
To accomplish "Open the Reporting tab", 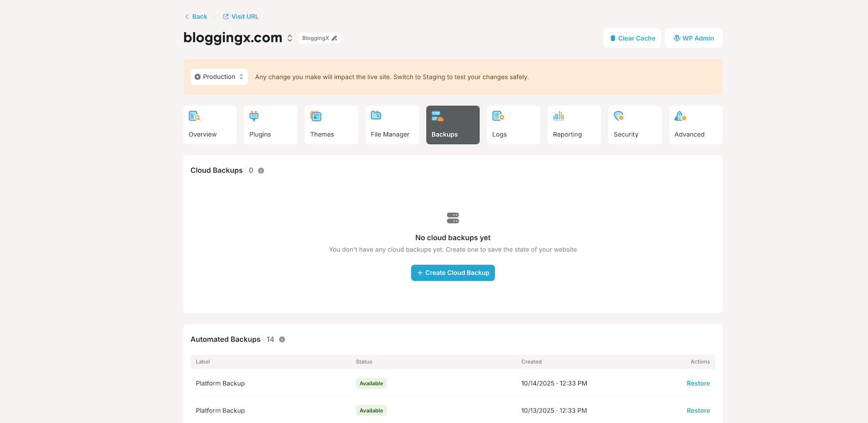I will click(574, 125).
